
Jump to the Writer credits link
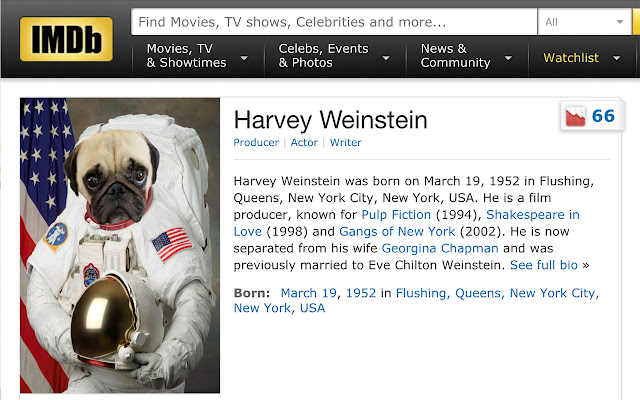[345, 143]
